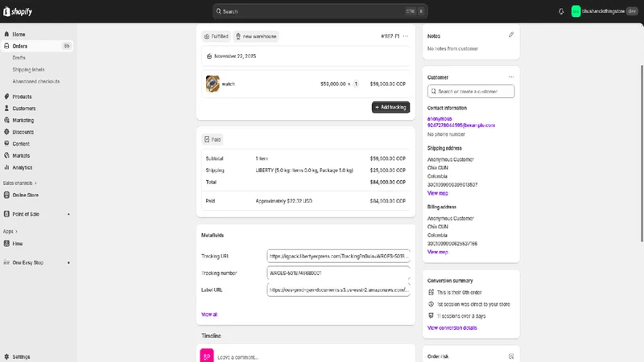
Task: Open fulfillment more options menu
Action: pos(406,36)
